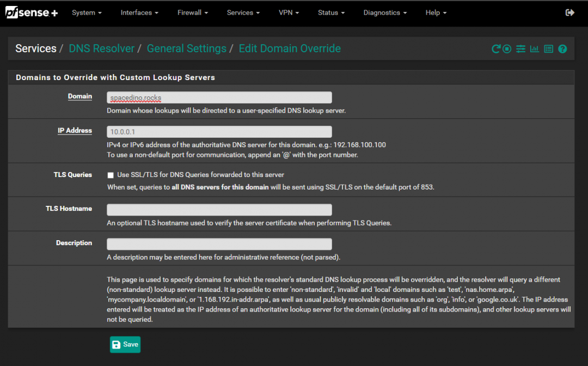Open the help question mark icon

(562, 49)
